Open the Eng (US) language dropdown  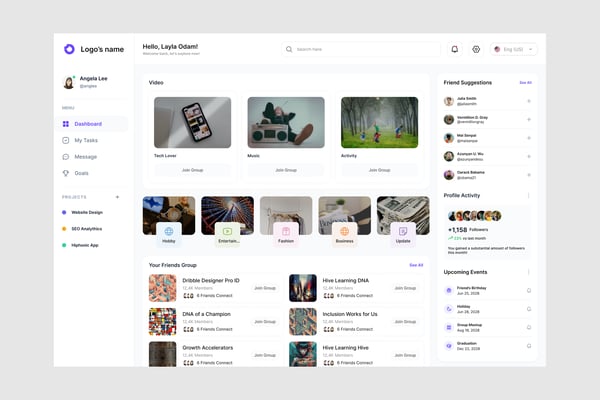[x=514, y=49]
